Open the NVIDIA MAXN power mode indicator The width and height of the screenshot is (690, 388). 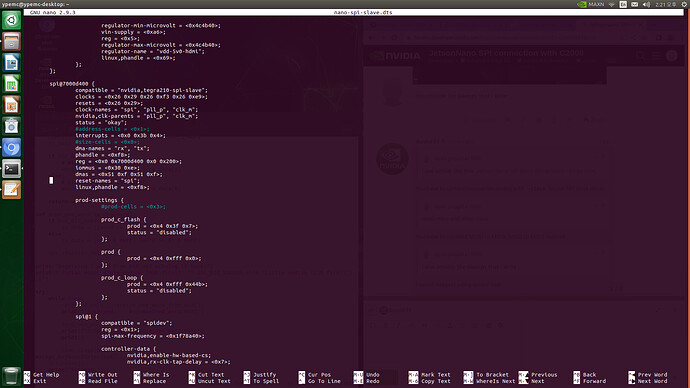[591, 4]
